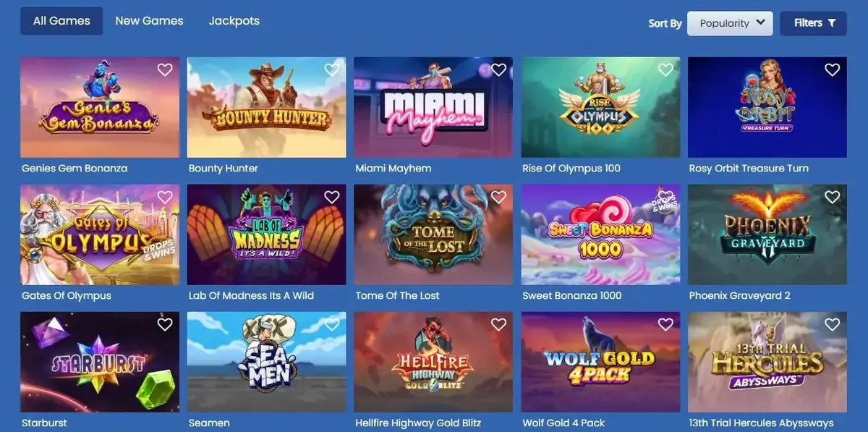Screen dimensions: 868x432
Task: Toggle favorite heart on Hellfire Highway Gold Blitz
Action: (498, 324)
